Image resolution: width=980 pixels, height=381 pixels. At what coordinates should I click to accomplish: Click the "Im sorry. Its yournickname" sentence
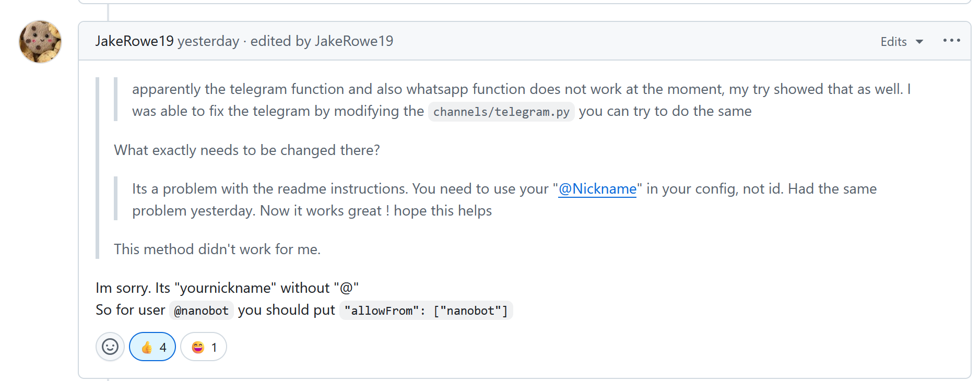(227, 288)
